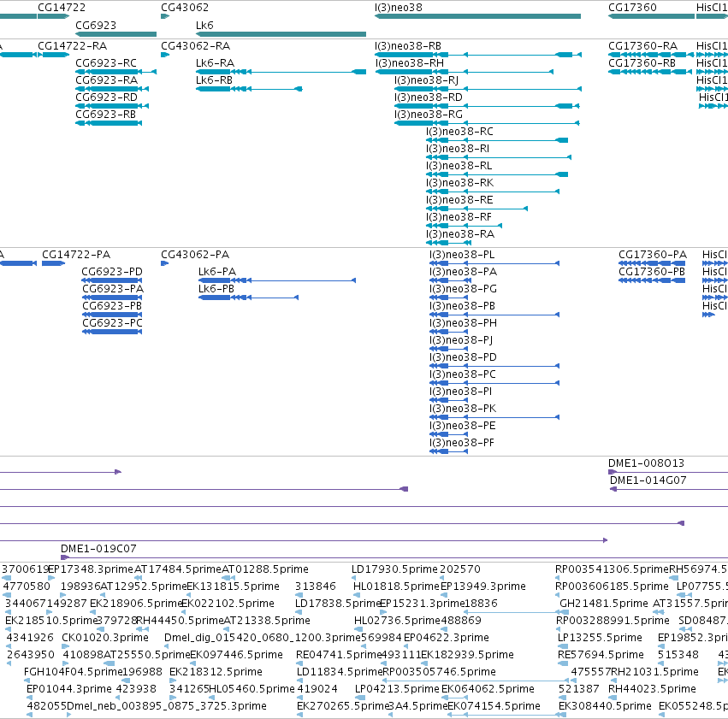Select transcript l(3)neo38-RE
The height and width of the screenshot is (719, 728).
pos(459,200)
